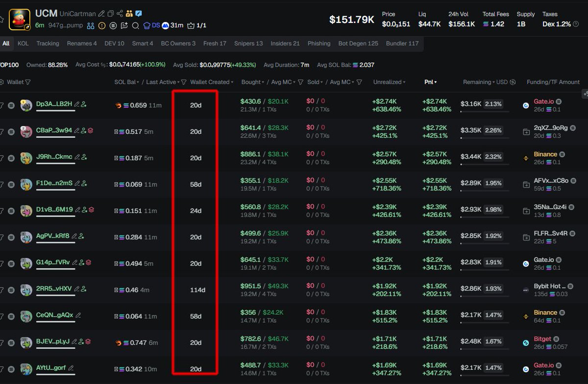Click the search magnifier icon under token name
Screen dimensions: 588x384
pos(136,25)
